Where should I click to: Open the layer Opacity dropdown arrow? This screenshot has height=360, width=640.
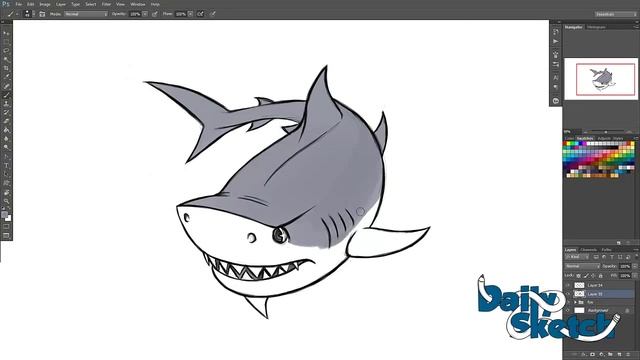pyautogui.click(x=635, y=267)
